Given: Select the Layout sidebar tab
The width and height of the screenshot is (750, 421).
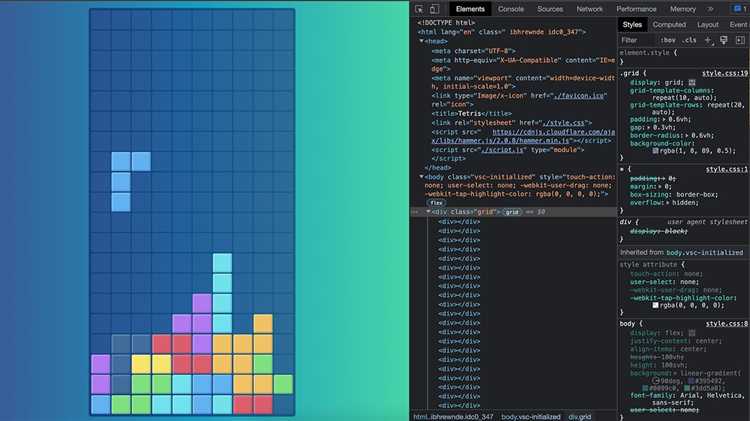Looking at the screenshot, I should 707,24.
